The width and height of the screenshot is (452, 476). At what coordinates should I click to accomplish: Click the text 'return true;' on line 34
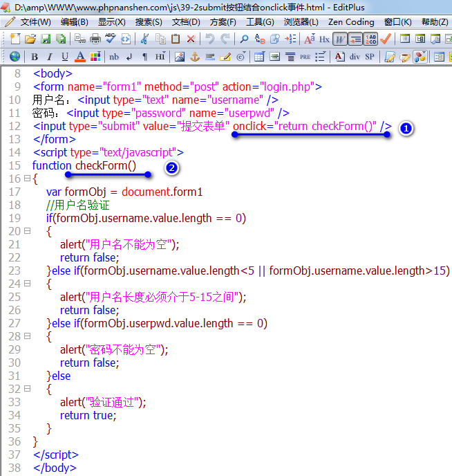click(x=88, y=415)
